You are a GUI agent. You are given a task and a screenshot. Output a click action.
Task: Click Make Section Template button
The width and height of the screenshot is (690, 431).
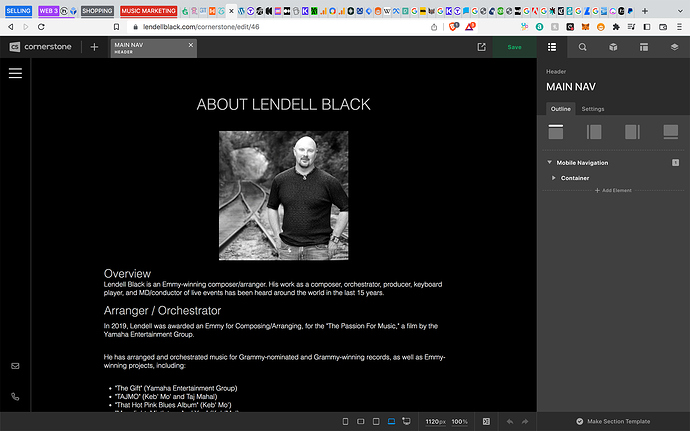point(613,422)
